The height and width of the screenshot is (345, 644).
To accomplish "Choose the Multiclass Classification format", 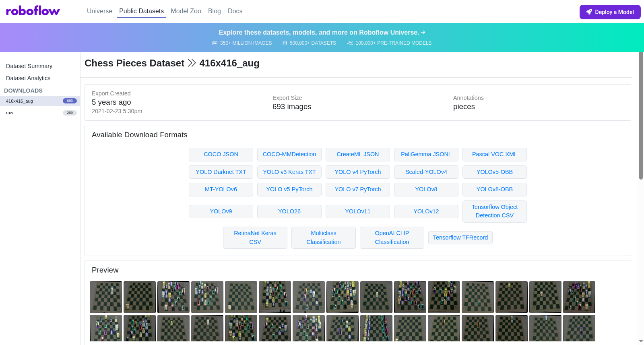I will (x=324, y=238).
